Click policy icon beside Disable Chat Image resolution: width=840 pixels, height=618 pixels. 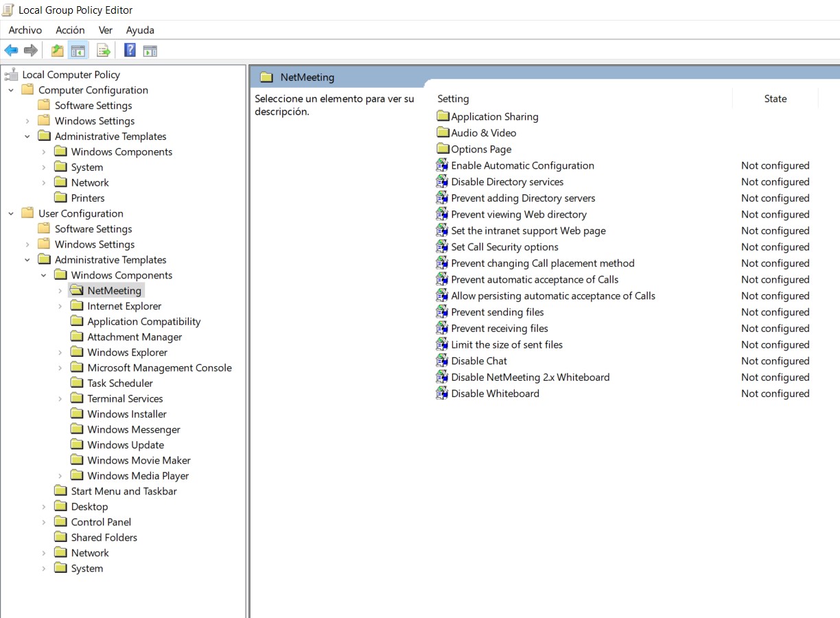443,361
